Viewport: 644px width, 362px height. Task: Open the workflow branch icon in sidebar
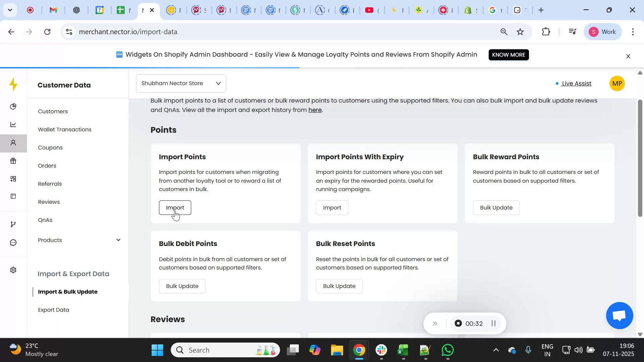coord(13,224)
